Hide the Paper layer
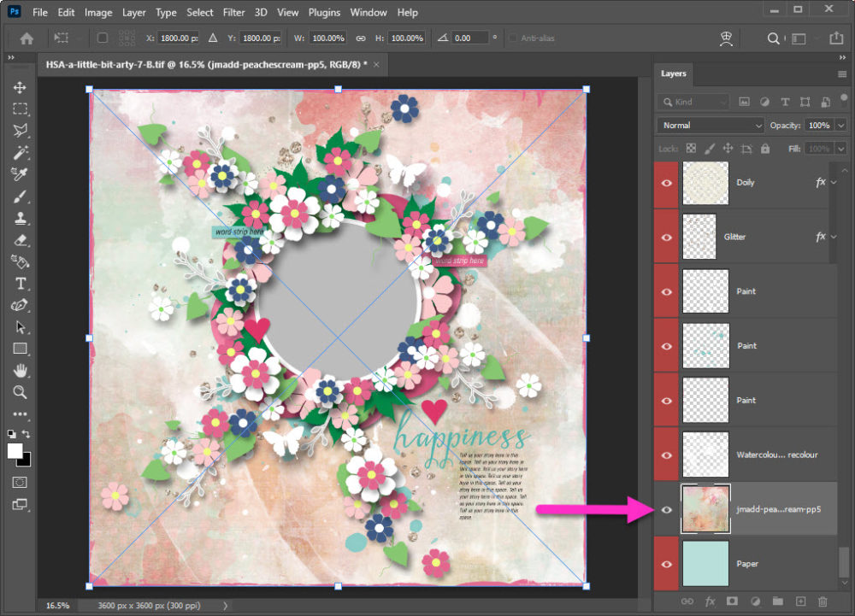The image size is (855, 616). pos(666,564)
